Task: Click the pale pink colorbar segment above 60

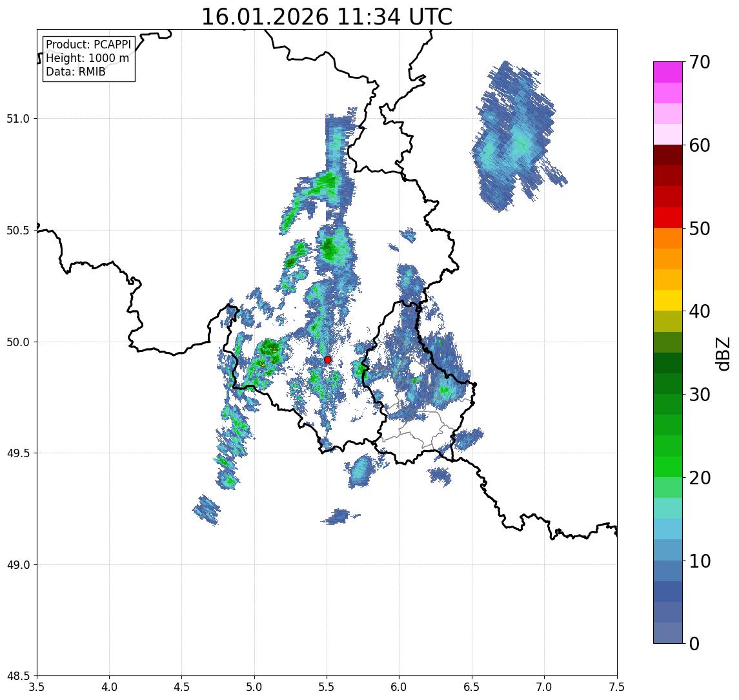Action: pos(668,134)
